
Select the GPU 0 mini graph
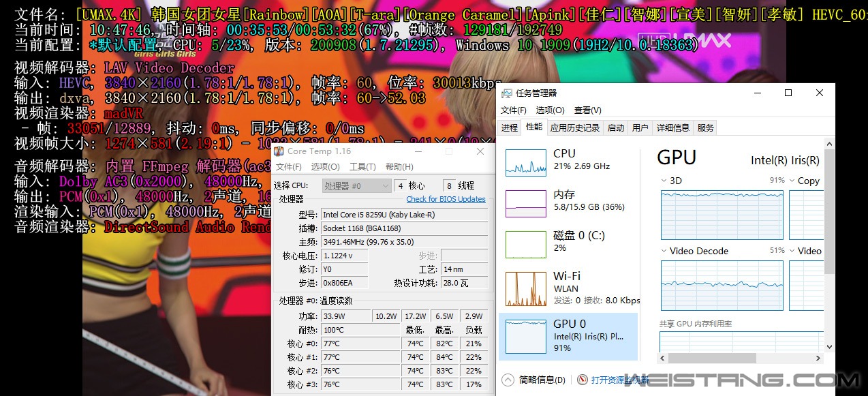[x=525, y=336]
